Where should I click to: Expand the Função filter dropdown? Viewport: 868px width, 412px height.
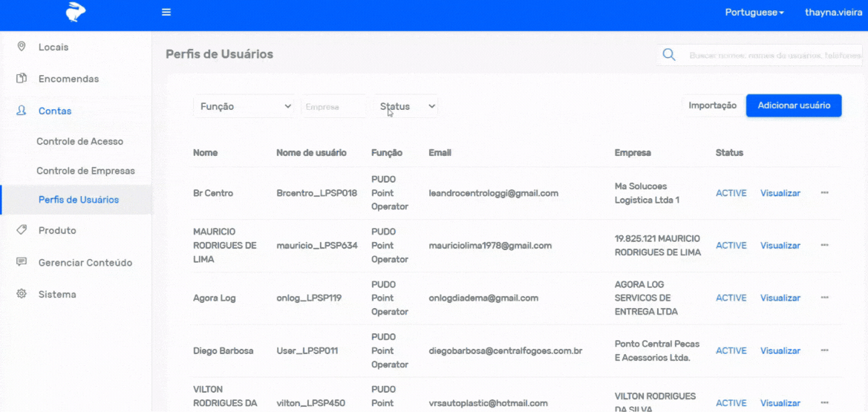click(x=245, y=107)
